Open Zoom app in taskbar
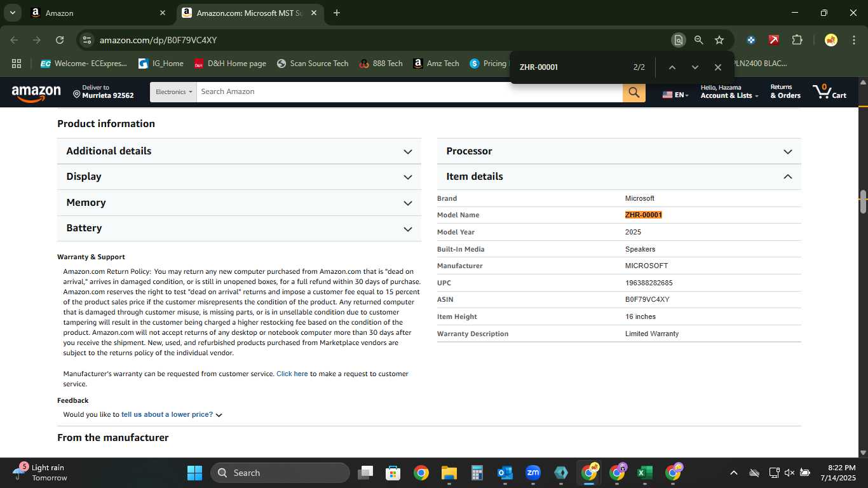The height and width of the screenshot is (488, 868). (533, 473)
